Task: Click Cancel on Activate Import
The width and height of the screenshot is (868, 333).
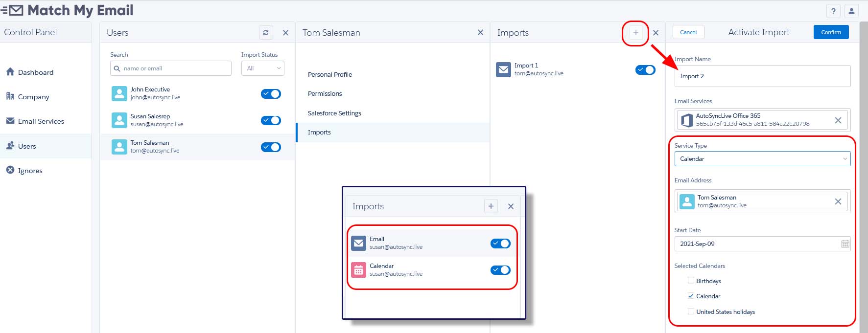Action: [x=688, y=32]
